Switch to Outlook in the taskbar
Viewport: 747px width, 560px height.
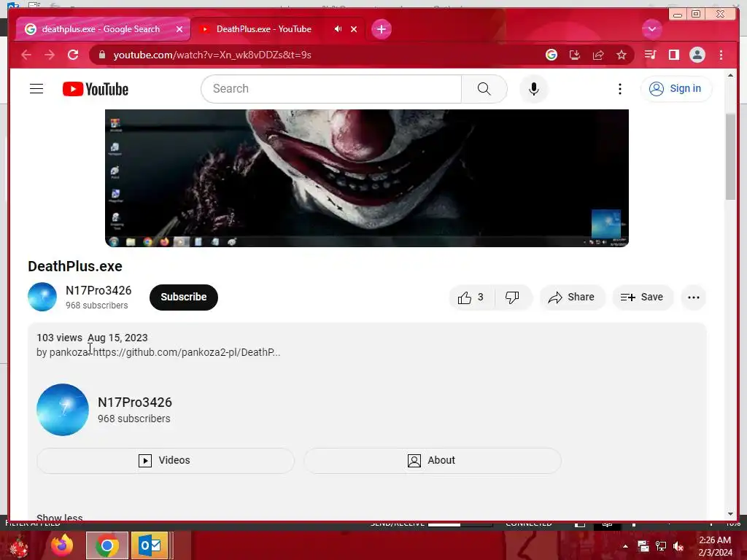150,545
